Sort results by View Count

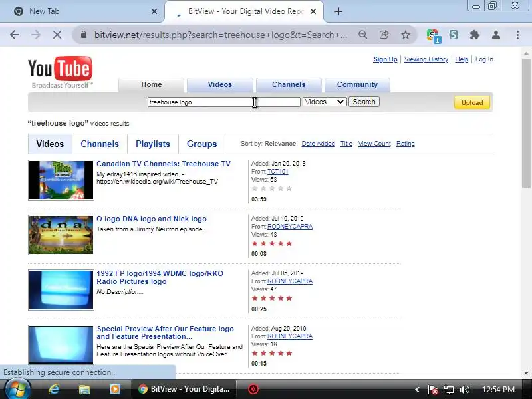374,144
